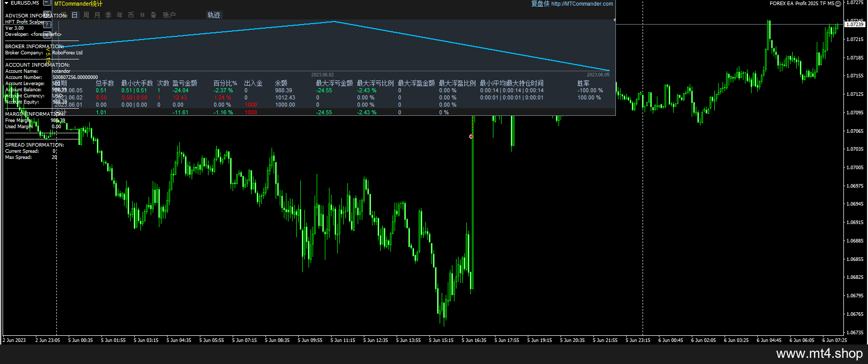Click the 最小|大手数 column header
The image size is (868, 364).
click(x=137, y=83)
